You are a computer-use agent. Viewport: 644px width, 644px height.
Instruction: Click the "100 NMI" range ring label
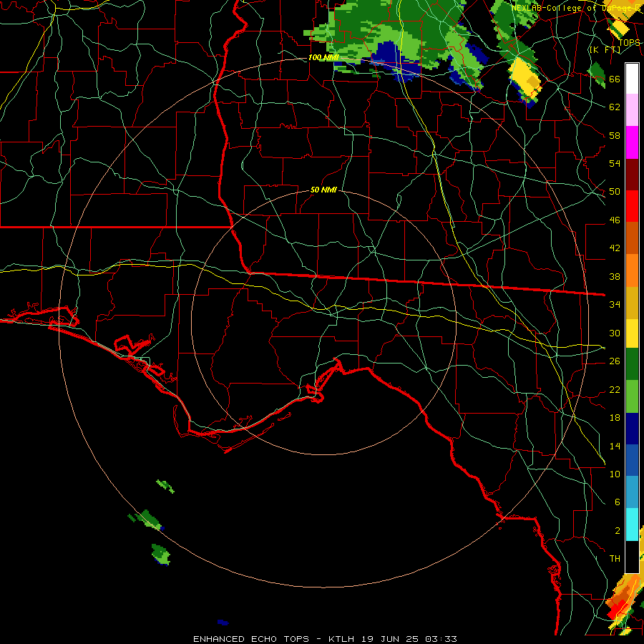pos(323,57)
